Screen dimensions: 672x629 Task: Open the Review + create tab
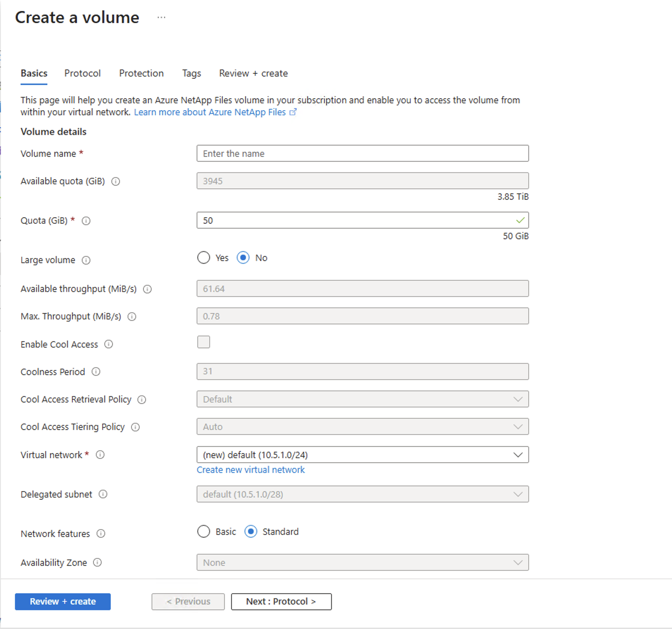coord(254,73)
